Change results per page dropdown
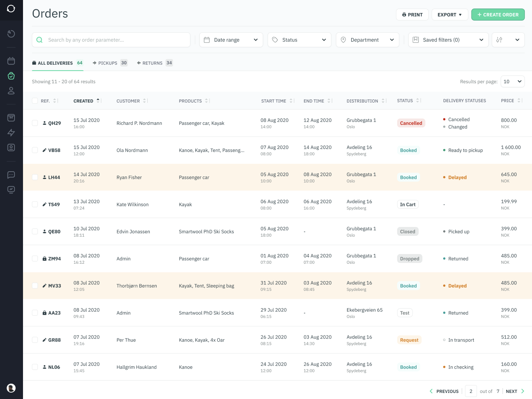 pyautogui.click(x=513, y=82)
